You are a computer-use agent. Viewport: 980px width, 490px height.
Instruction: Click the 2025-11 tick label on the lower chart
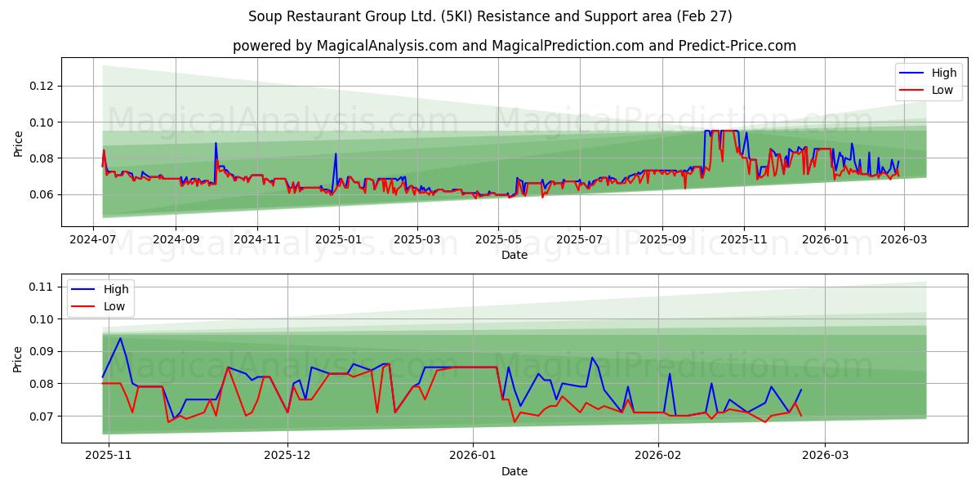[x=109, y=457]
